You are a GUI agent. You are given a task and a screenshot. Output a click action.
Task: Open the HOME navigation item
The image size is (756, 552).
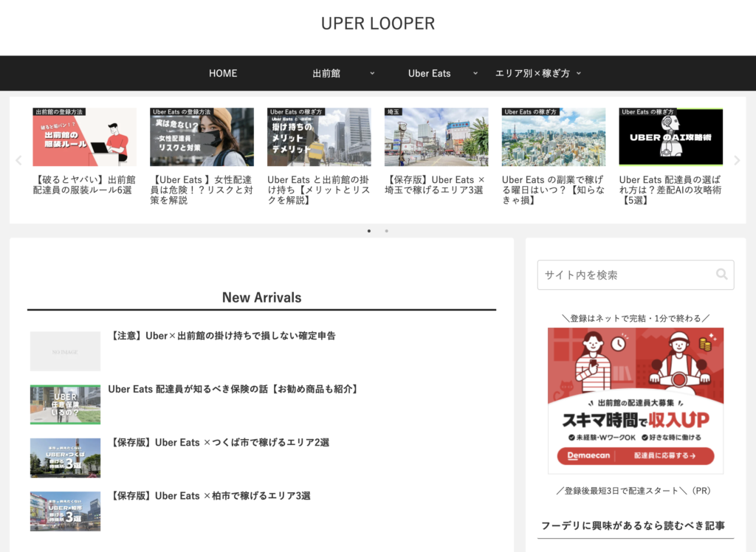tap(223, 73)
